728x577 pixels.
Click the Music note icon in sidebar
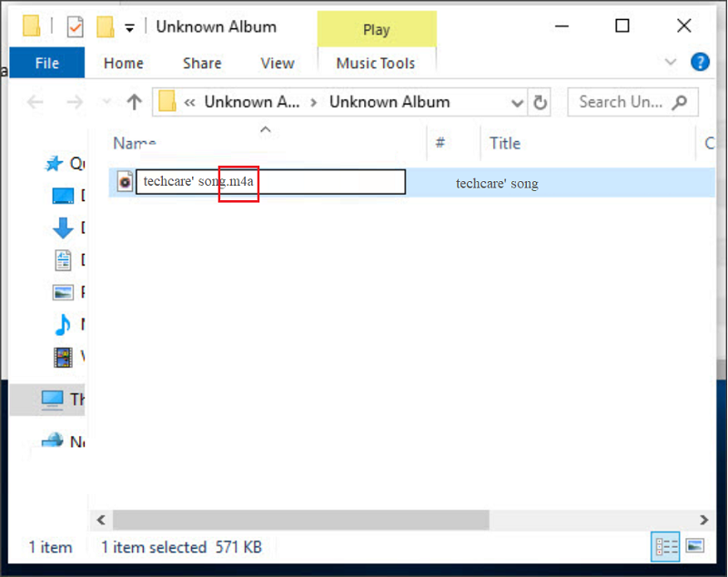click(63, 323)
